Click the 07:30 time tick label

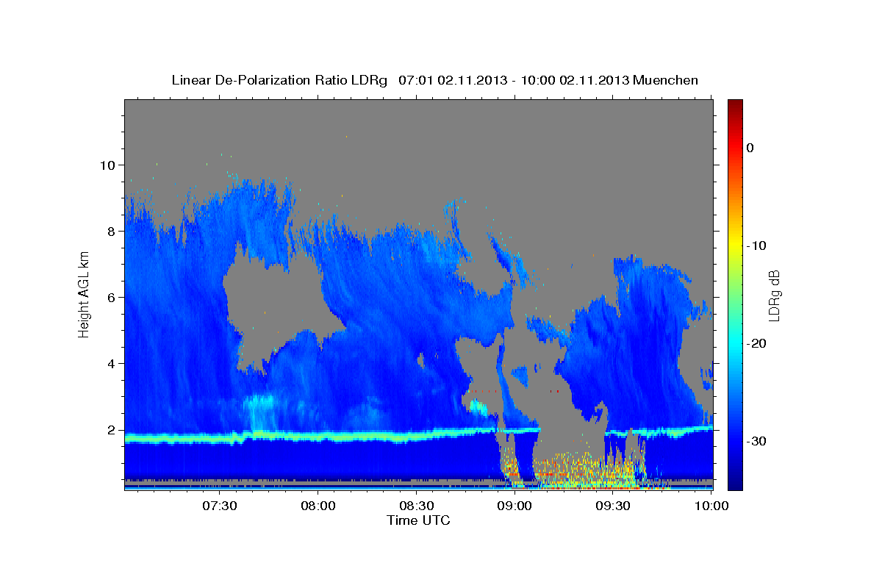pos(219,506)
